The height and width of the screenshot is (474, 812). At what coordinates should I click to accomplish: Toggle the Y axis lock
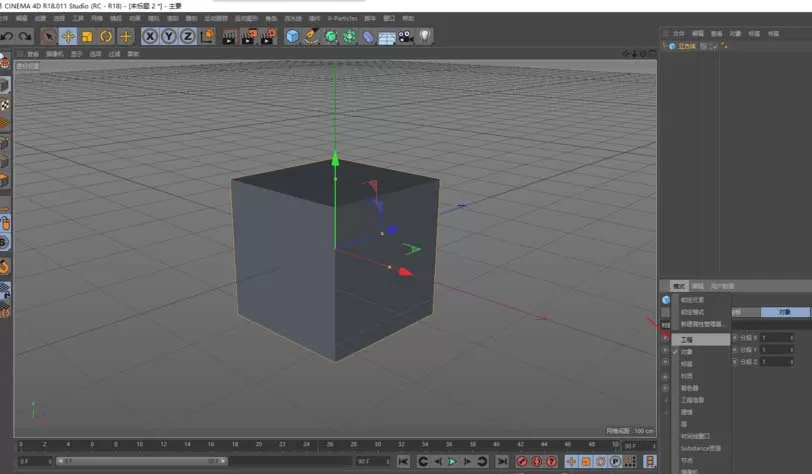[x=169, y=36]
